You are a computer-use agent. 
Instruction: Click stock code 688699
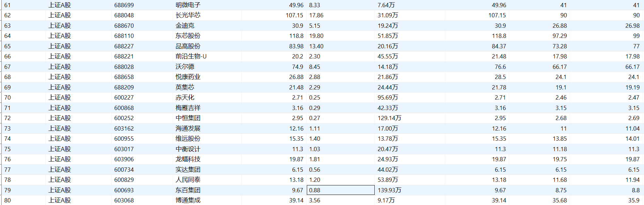(124, 5)
